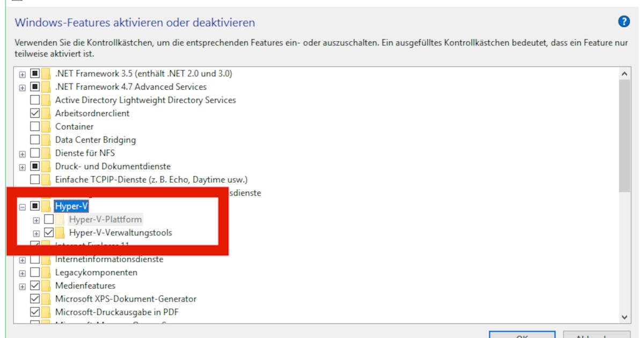Check the Internetinformationsdienste checkbox
Screen dimensions: 644x338
click(35, 259)
